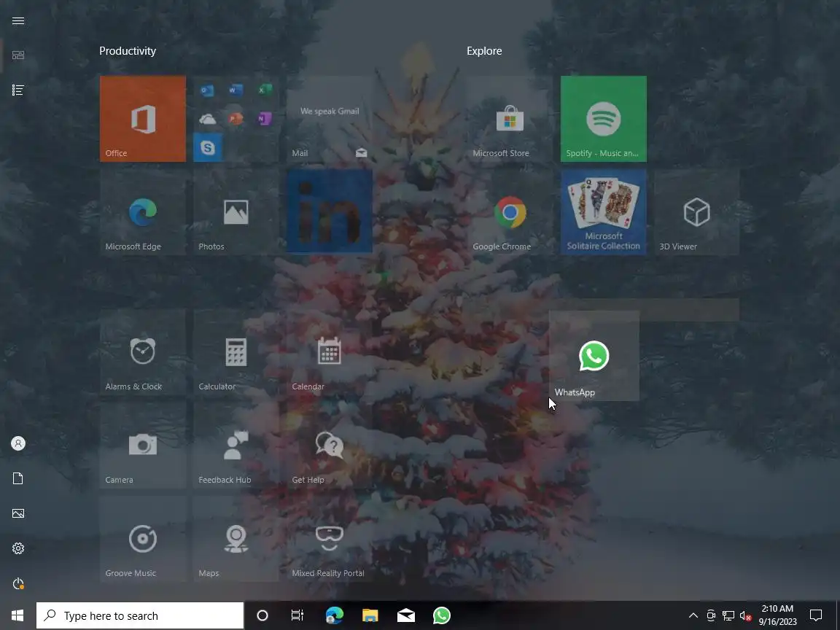The width and height of the screenshot is (840, 630).
Task: Open the WhatsApp tile
Action: 594,356
